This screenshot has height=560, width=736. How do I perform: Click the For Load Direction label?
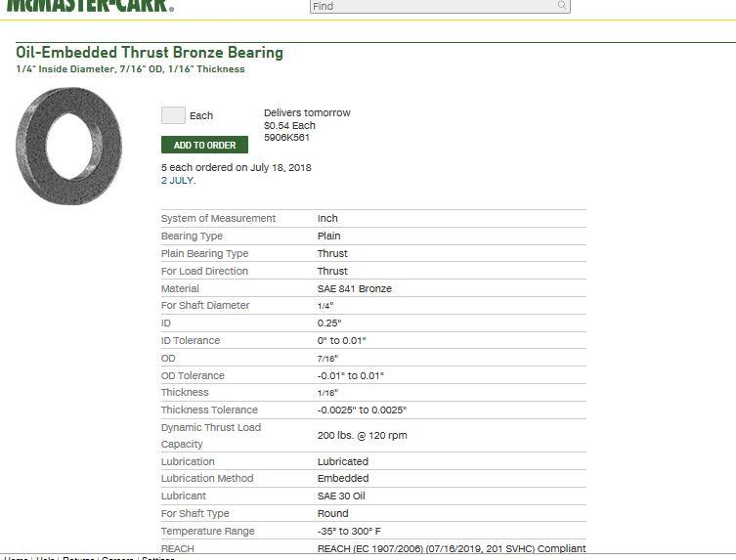tap(204, 271)
